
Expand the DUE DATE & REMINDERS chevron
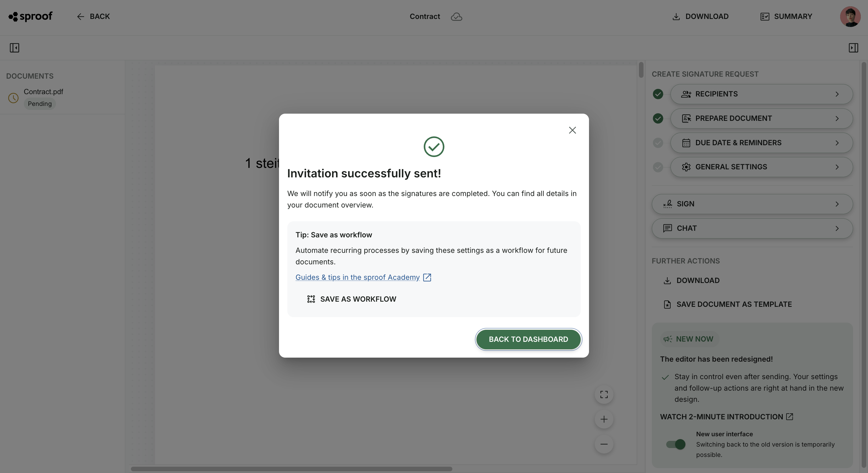pos(837,143)
